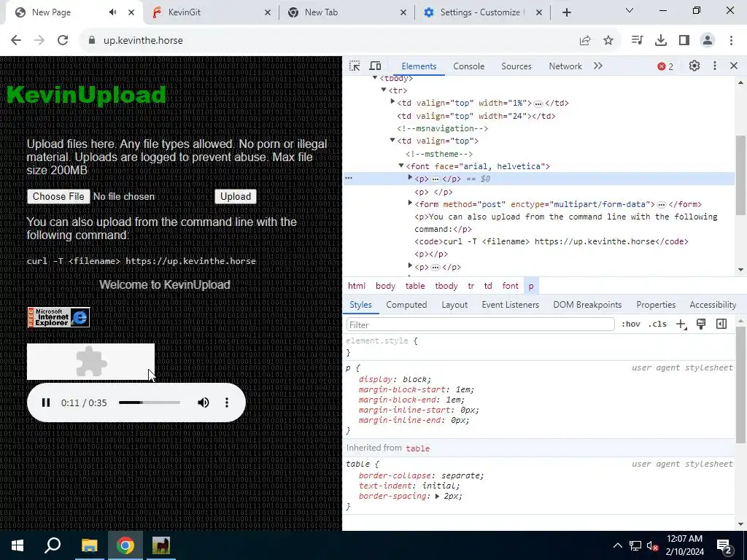Viewport: 747px width, 560px height.
Task: Switch to the Sources tab
Action: pos(516,66)
